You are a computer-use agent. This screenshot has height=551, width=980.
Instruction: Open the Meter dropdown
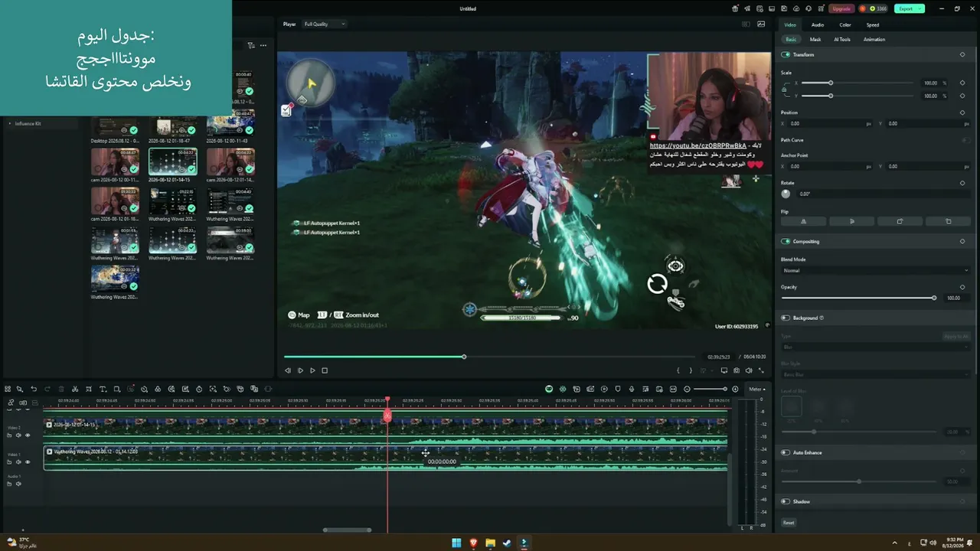(x=756, y=389)
